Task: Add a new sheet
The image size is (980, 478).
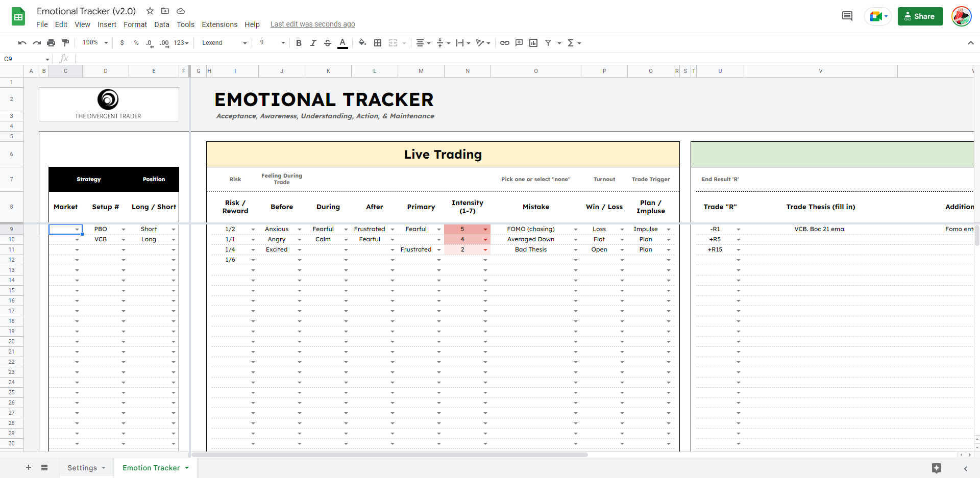Action: (29, 468)
